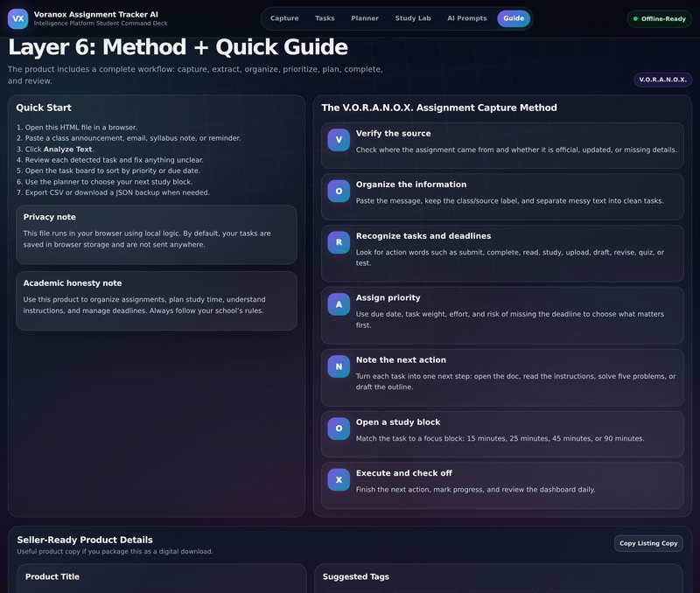Click step 'Review each detected task'

[x=115, y=160]
